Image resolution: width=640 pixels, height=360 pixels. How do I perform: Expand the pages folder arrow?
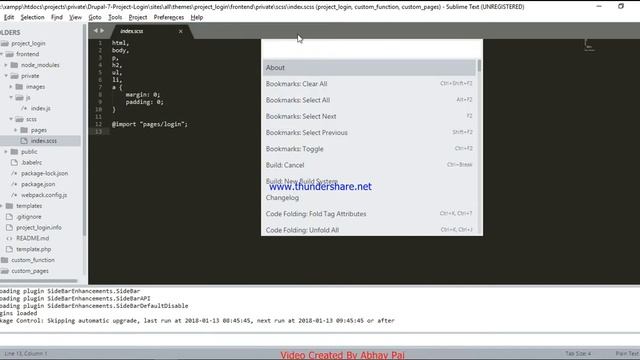(16, 130)
